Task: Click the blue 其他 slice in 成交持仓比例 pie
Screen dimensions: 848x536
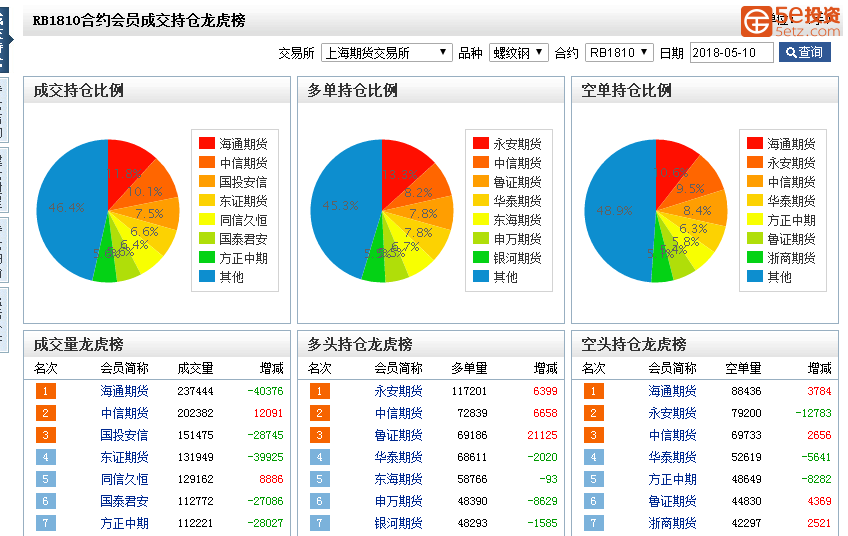Action: (x=68, y=208)
